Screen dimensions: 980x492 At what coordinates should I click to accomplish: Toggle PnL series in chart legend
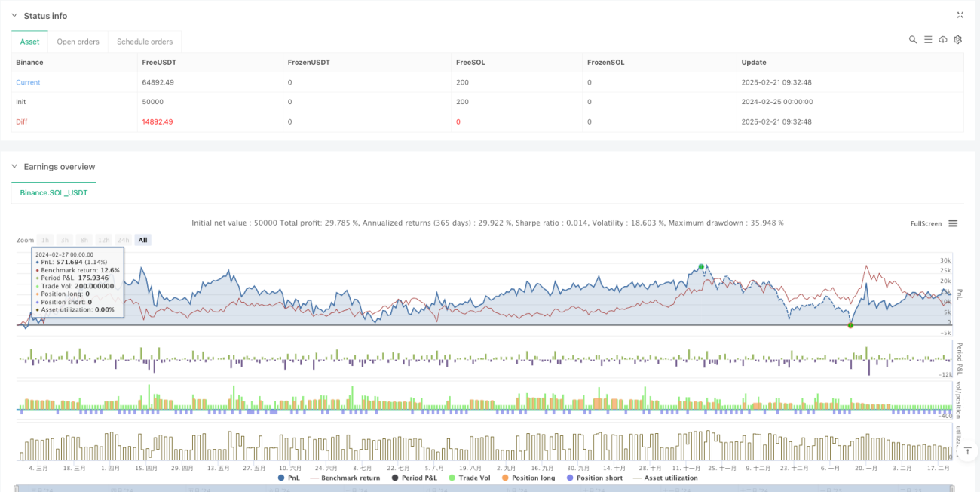tap(289, 478)
